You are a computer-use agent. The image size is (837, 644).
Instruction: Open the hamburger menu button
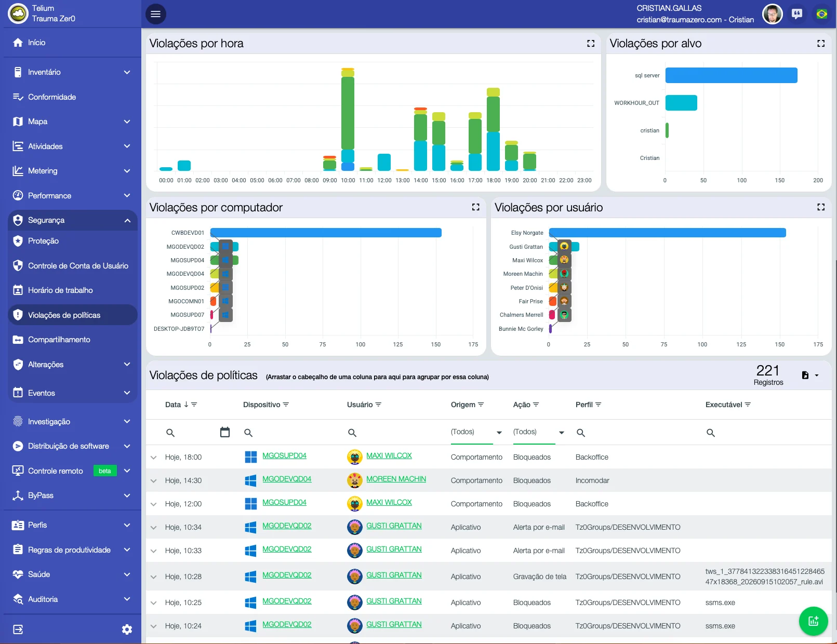click(x=155, y=14)
